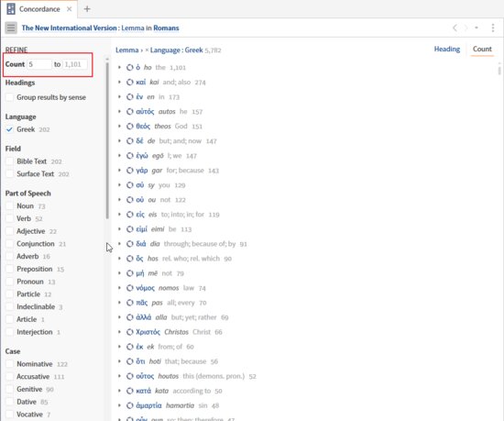
Task: Open the history dropdown arrow near navigation
Action: 477,28
